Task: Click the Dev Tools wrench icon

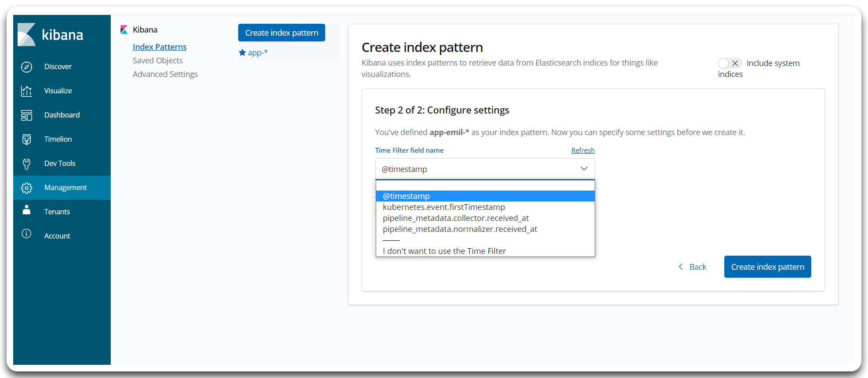Action: pos(26,164)
